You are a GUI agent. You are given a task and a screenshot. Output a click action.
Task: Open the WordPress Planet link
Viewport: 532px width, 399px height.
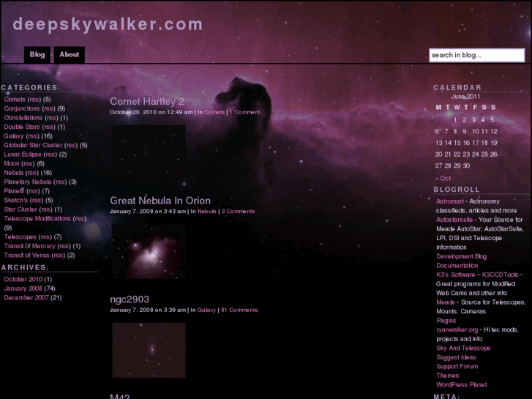point(462,385)
